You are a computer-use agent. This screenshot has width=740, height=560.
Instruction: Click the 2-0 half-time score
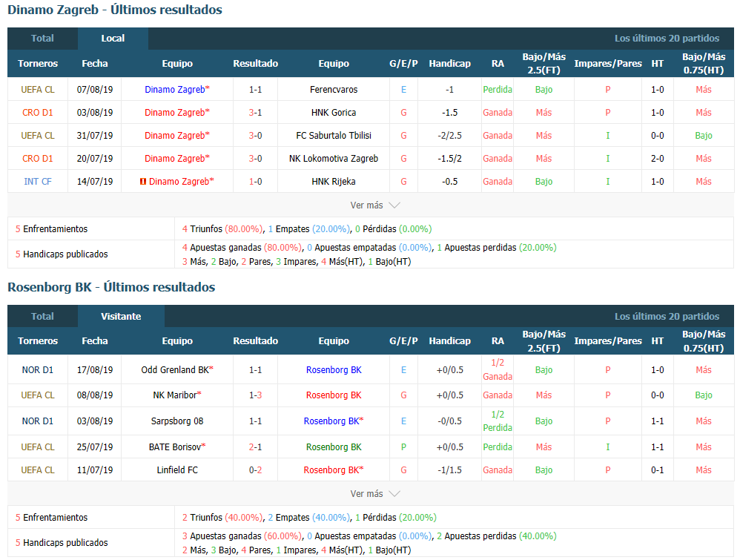[x=658, y=159]
